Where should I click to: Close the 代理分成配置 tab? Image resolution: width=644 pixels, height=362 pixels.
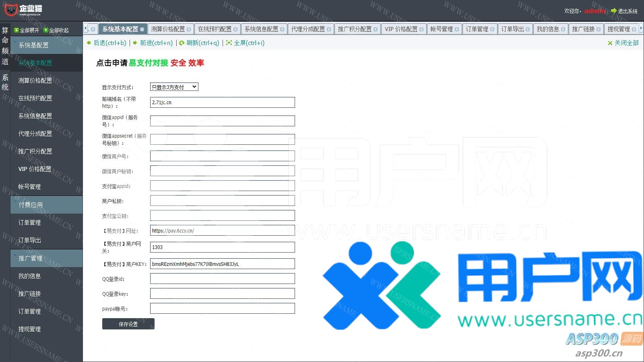point(329,29)
